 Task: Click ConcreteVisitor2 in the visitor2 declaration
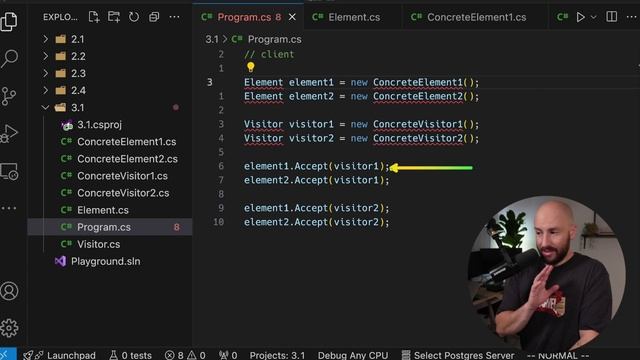[x=418, y=138]
